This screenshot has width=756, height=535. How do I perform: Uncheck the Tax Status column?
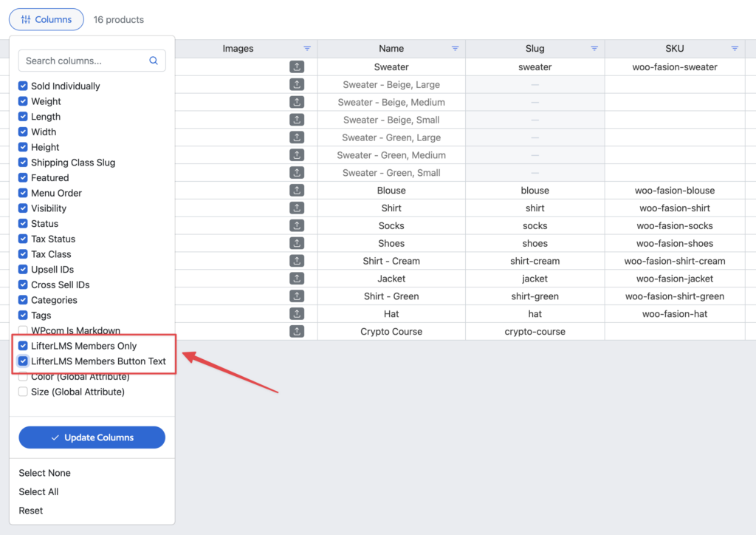[x=23, y=239]
